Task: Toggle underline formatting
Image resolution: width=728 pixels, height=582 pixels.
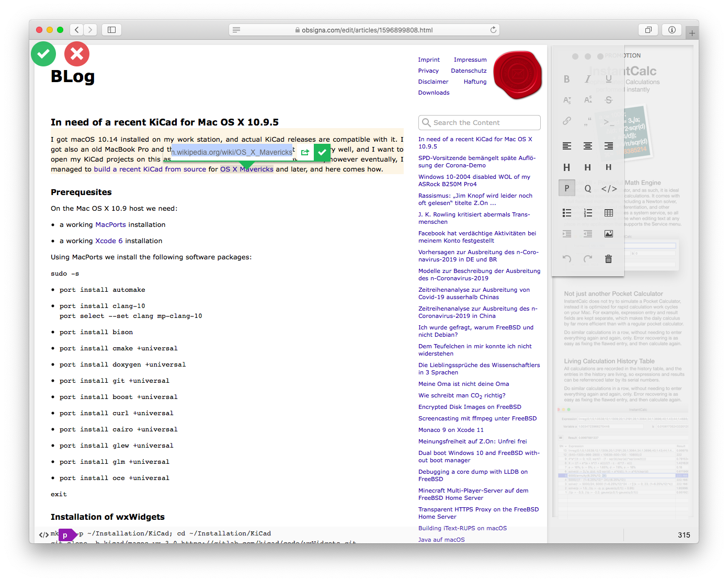Action: tap(609, 79)
